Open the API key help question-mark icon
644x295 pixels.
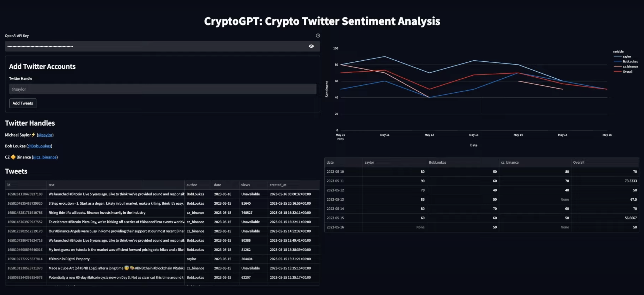point(318,35)
